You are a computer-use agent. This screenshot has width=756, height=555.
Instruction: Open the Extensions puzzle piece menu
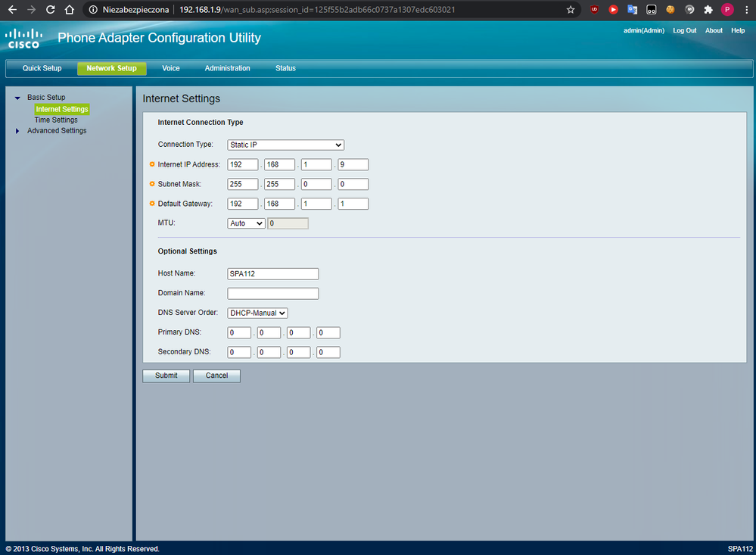(x=708, y=11)
